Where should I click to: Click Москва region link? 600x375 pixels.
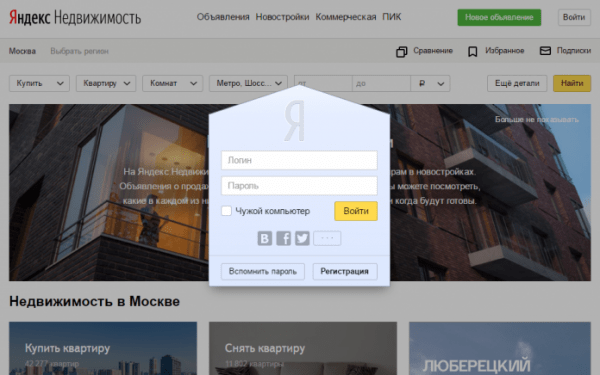(22, 51)
